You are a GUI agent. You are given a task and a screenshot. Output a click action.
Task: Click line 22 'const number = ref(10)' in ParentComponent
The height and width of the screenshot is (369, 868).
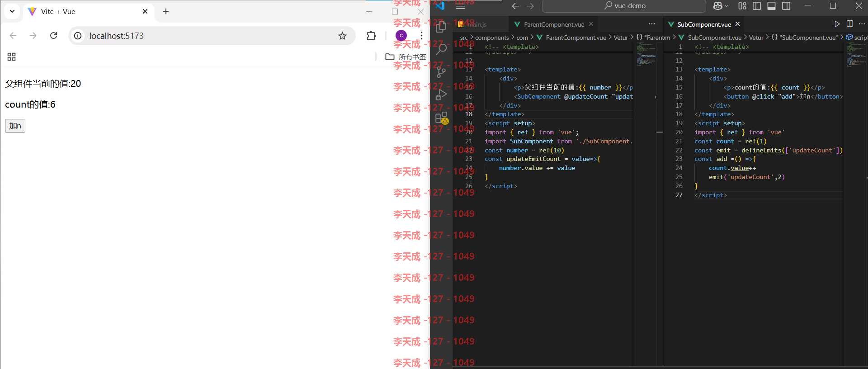524,150
